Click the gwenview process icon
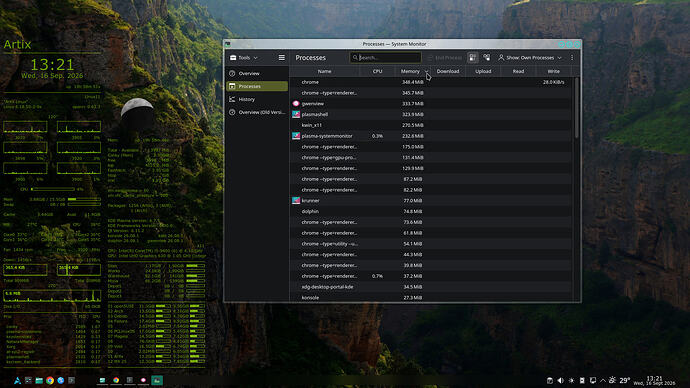Viewport: 690px width, 388px height. (296, 104)
